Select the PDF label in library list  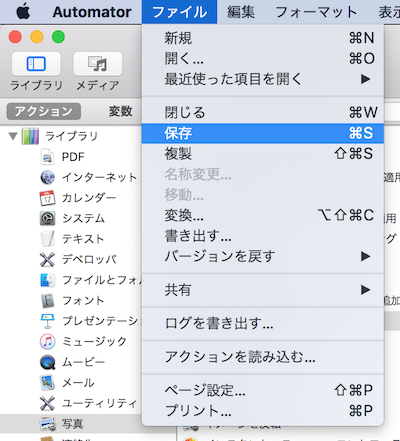73,157
